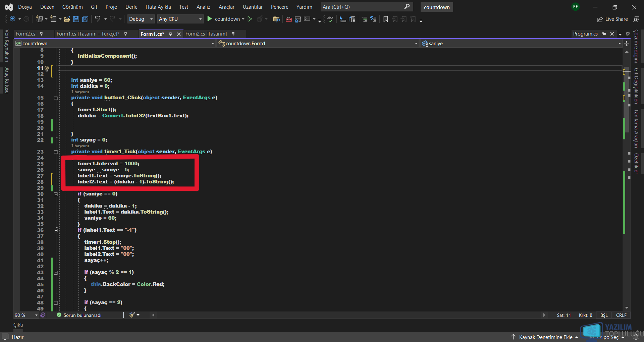Collapse the timer1_Tick method outline

click(56, 152)
